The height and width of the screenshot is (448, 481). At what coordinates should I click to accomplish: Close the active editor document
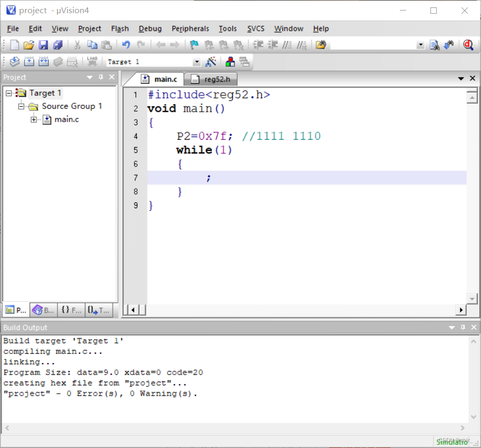473,78
